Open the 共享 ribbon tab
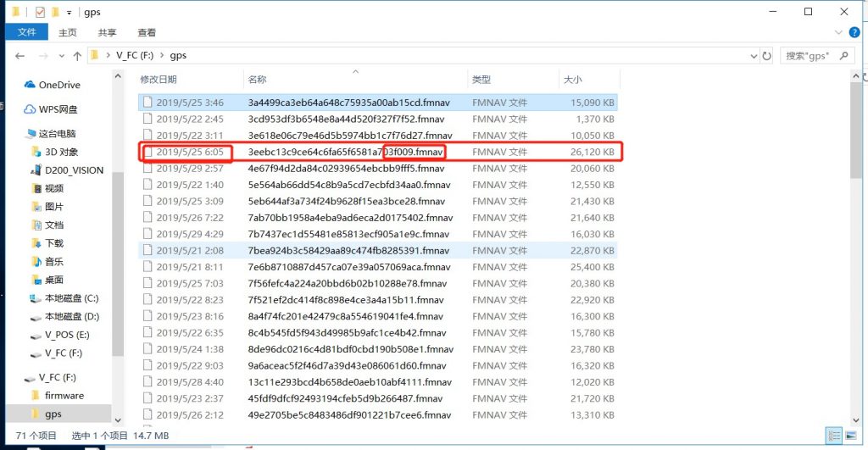868x450 pixels. click(107, 33)
